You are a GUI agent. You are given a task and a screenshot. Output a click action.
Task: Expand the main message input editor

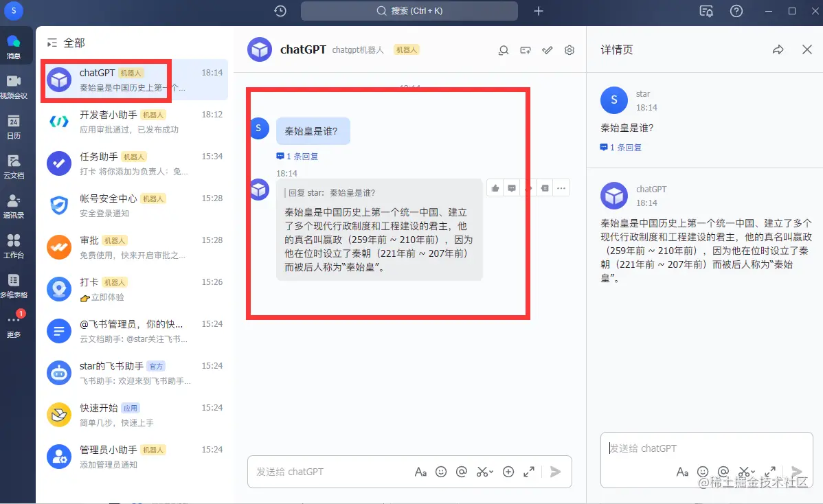528,472
